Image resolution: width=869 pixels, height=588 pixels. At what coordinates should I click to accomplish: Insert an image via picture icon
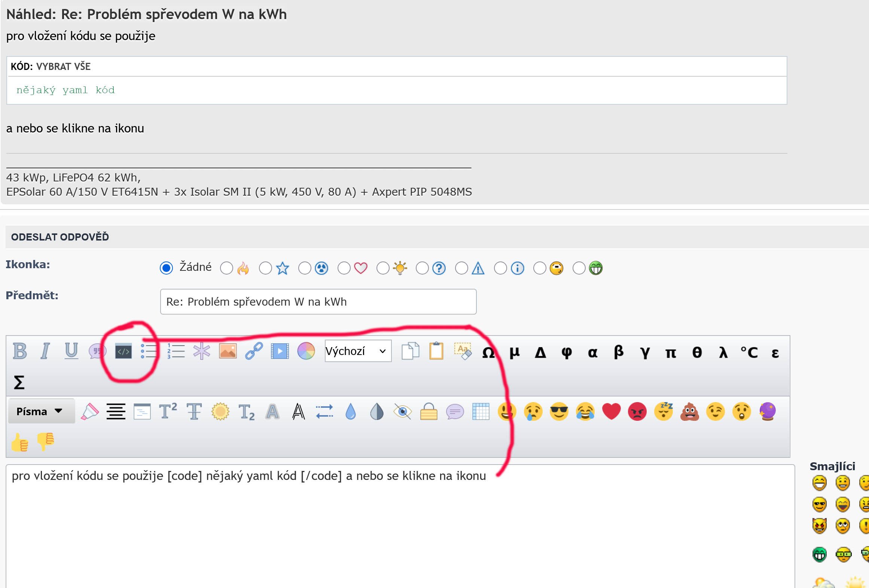point(228,351)
